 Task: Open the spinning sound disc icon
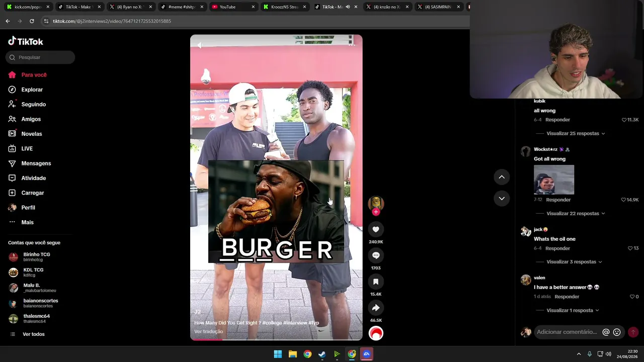coord(376,333)
